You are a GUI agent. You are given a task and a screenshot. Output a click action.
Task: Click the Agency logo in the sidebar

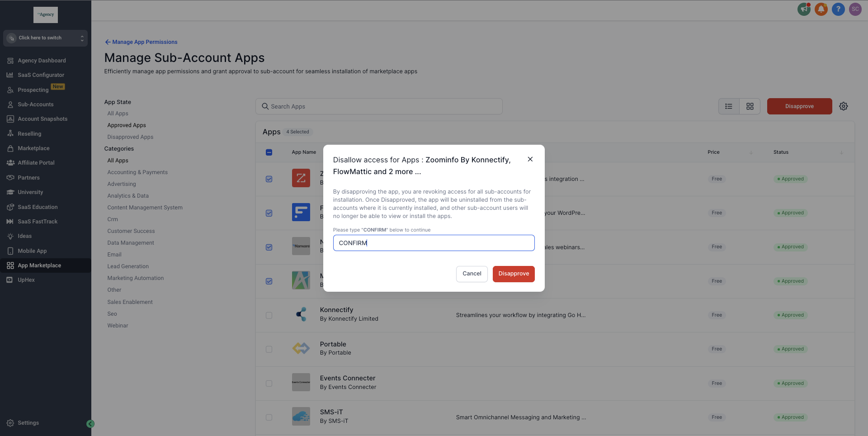46,15
